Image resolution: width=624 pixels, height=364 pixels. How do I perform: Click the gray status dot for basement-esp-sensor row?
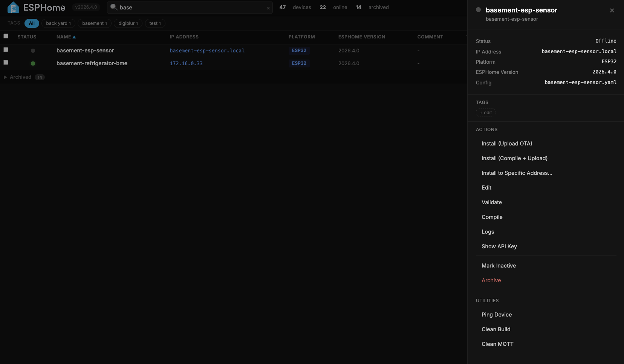point(33,51)
